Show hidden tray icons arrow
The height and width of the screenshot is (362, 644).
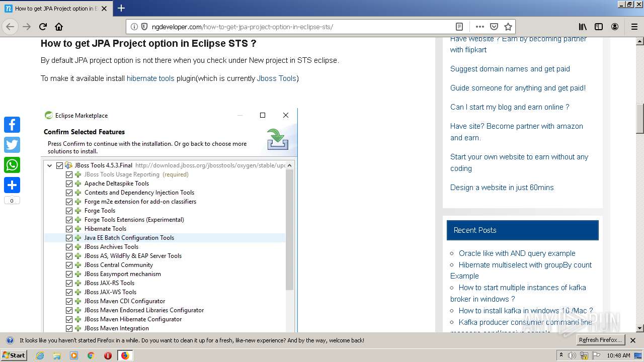click(x=561, y=355)
